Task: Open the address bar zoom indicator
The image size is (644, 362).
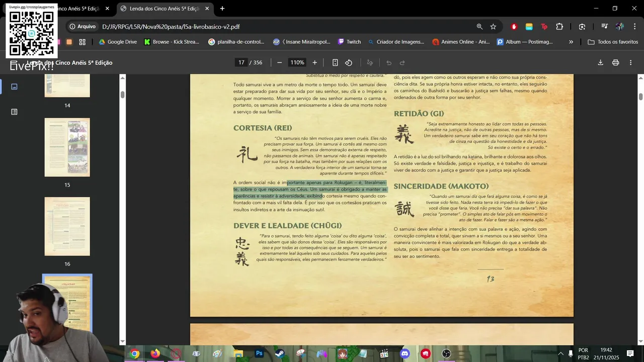Action: pos(479,27)
